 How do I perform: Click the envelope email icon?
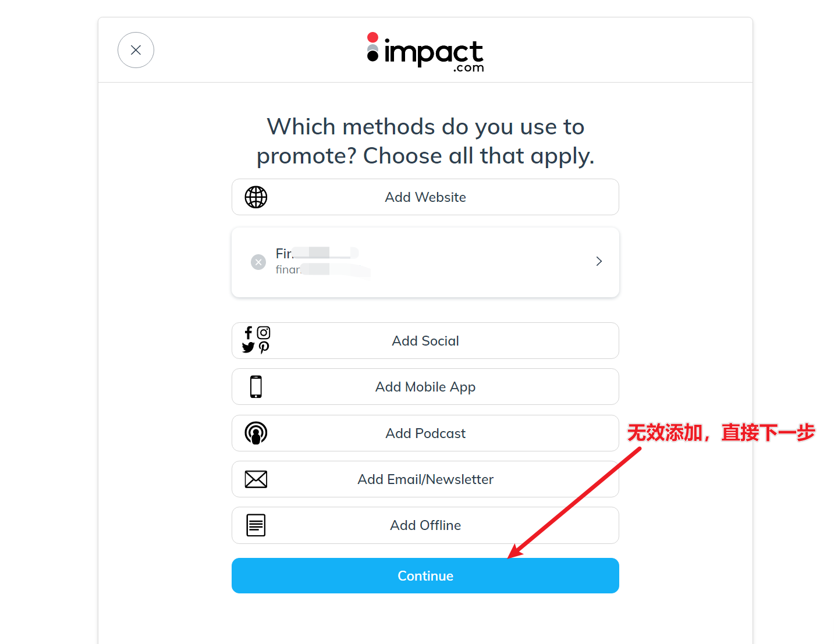point(256,479)
